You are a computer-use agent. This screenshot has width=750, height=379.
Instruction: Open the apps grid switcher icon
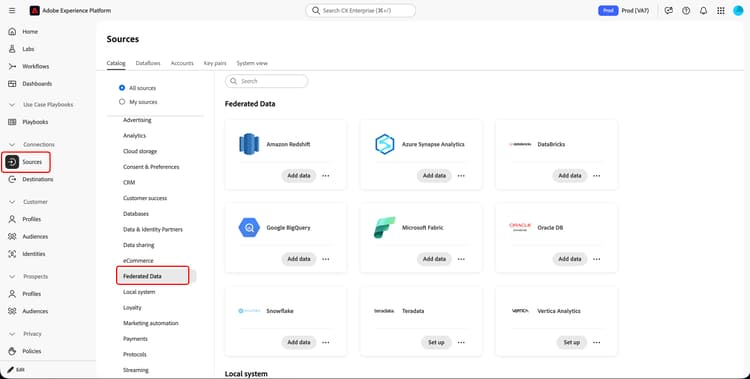coord(721,11)
